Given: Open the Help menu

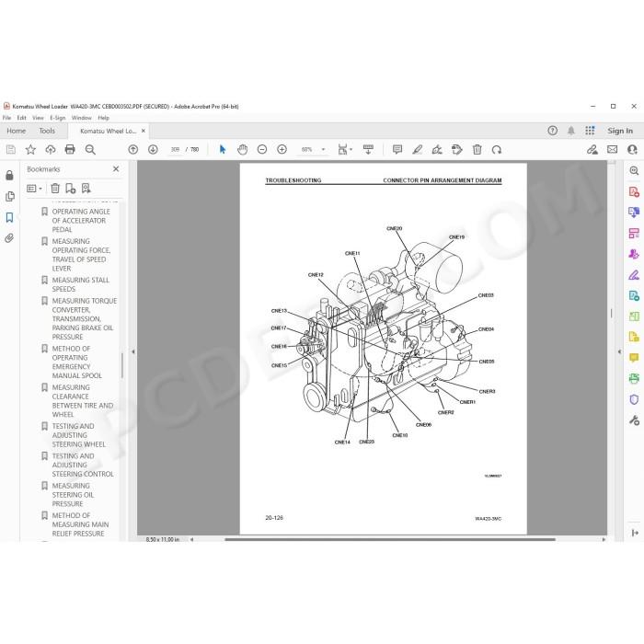Looking at the screenshot, I should pos(103,118).
